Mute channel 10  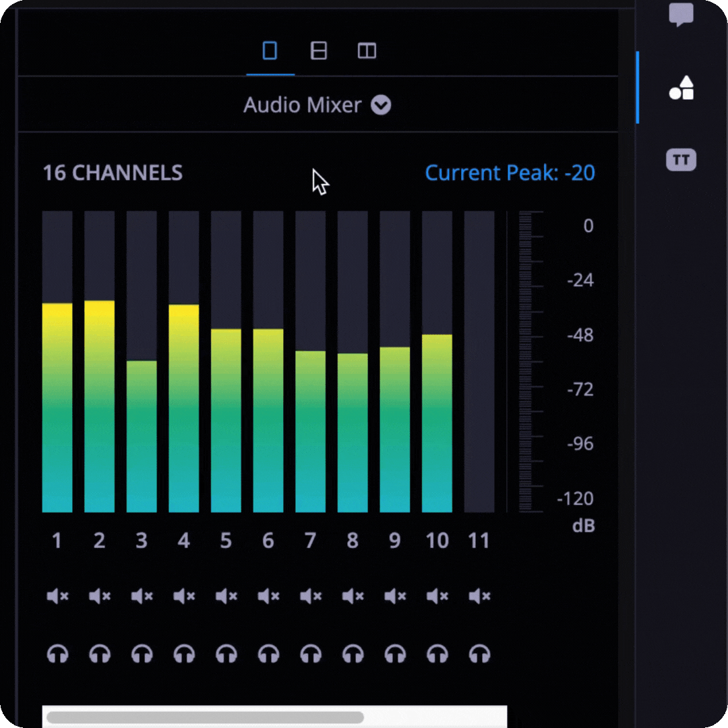pyautogui.click(x=437, y=596)
